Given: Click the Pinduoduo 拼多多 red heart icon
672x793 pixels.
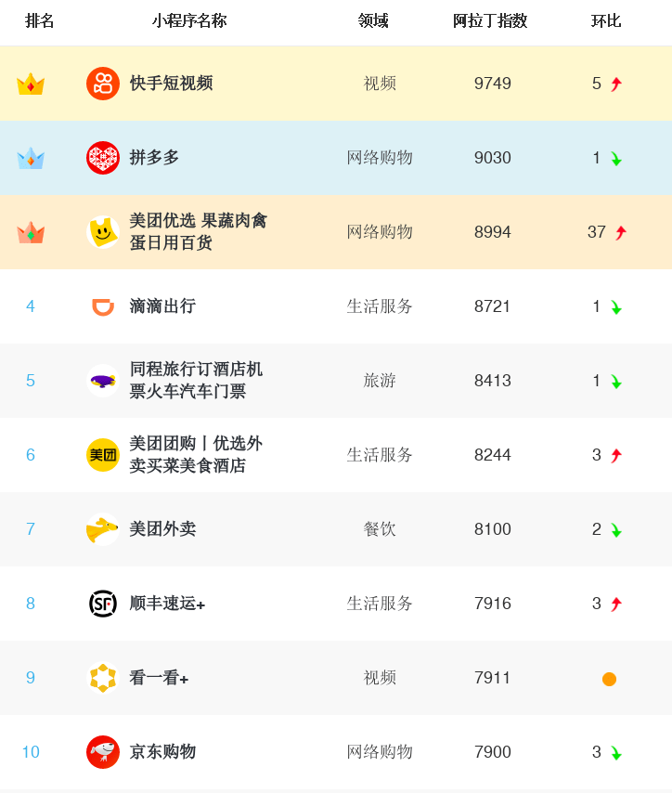Looking at the screenshot, I should coord(103,158).
